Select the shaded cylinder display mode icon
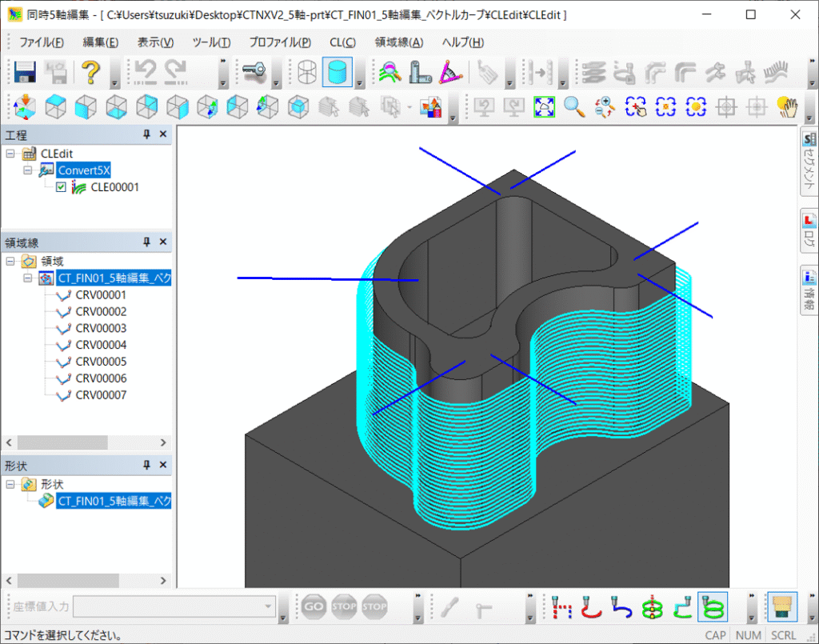 pyautogui.click(x=337, y=73)
